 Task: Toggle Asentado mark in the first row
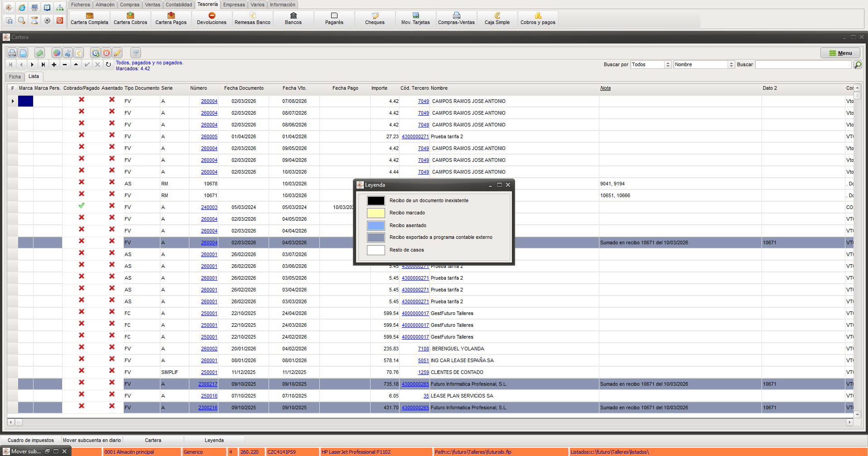tap(112, 100)
